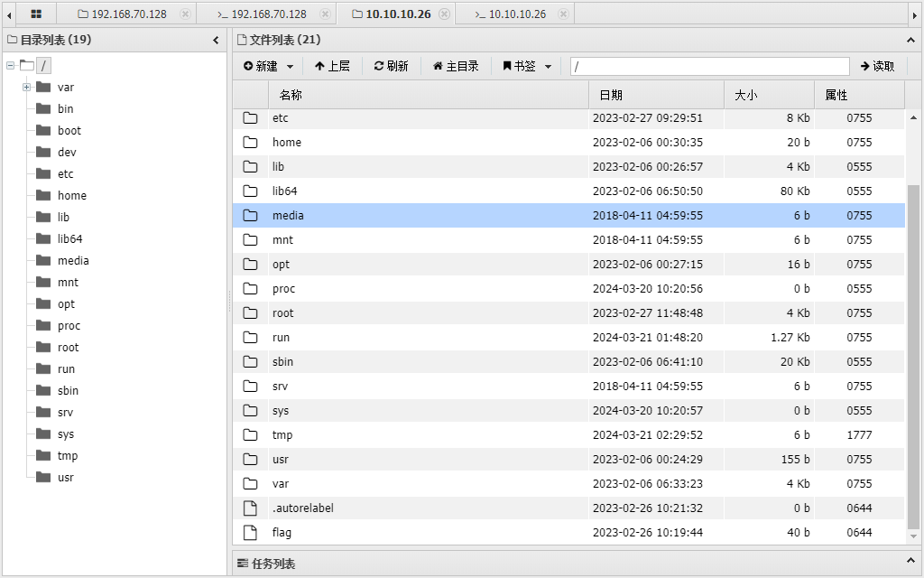Select bin folder in directory tree

click(x=65, y=109)
